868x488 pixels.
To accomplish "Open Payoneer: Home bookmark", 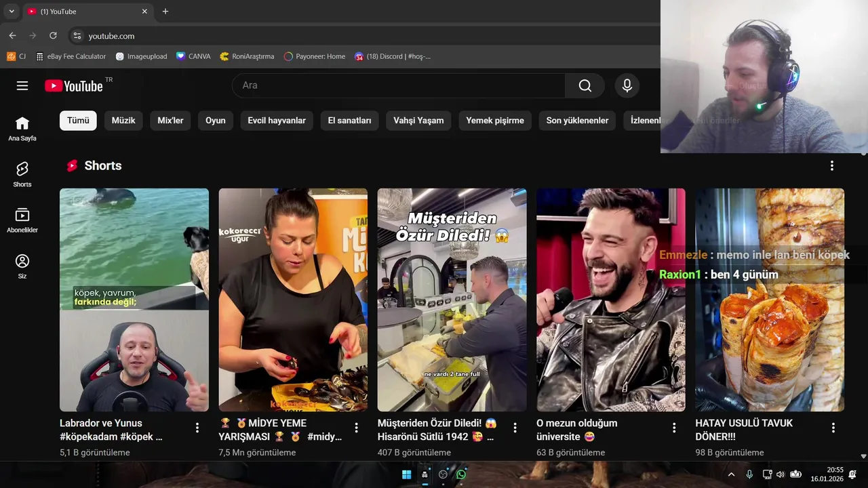I will 315,56.
